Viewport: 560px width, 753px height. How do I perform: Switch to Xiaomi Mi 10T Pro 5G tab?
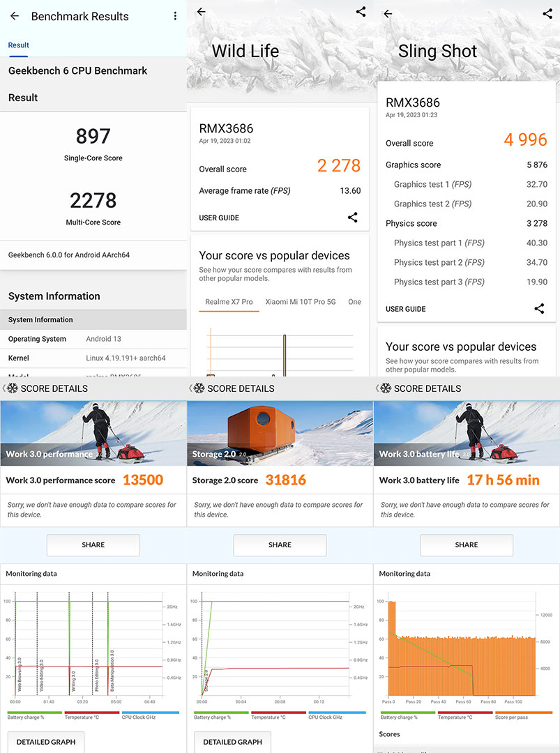point(301,302)
